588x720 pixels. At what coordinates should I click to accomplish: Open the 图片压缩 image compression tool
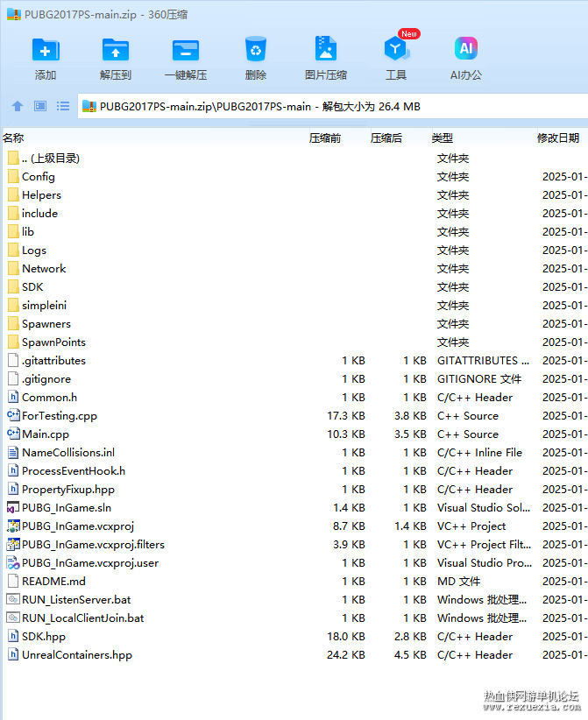pos(326,49)
